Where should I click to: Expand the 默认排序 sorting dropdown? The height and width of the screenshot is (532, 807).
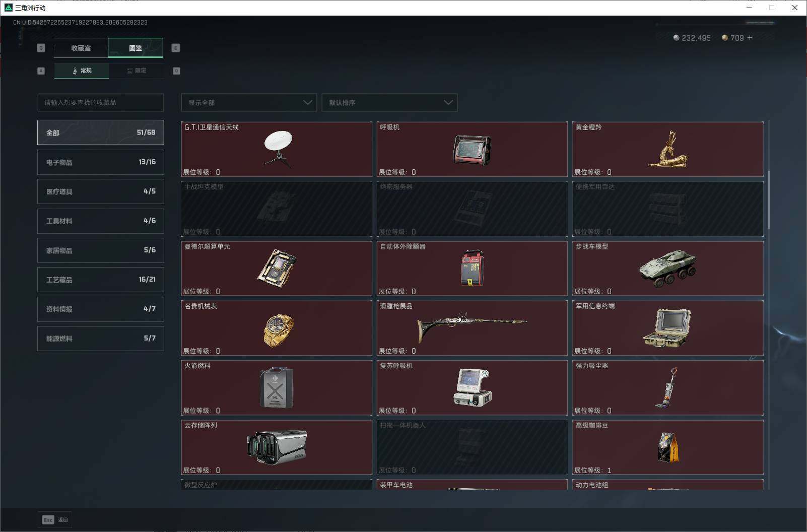point(389,102)
